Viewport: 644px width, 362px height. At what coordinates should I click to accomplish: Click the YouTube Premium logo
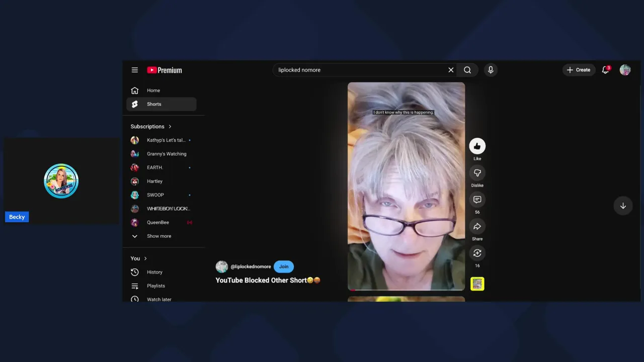point(165,70)
